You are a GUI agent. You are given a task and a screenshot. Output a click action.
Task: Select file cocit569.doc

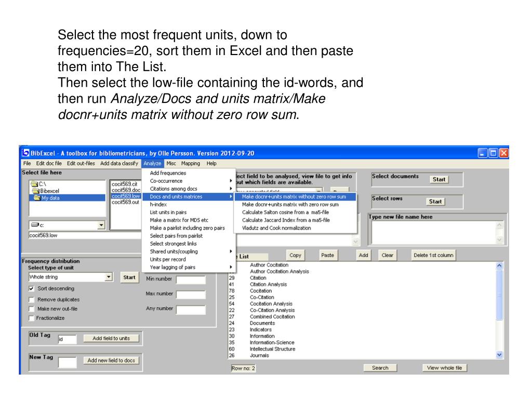(x=126, y=190)
